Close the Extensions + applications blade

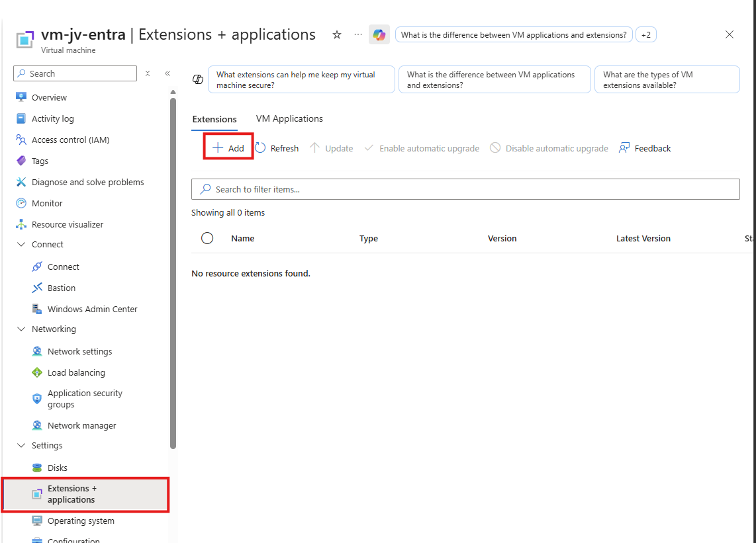click(730, 34)
